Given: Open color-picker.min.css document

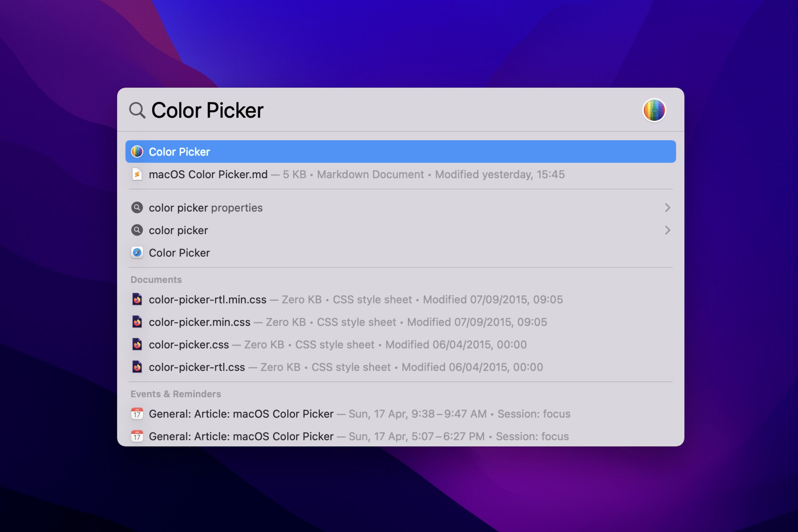Looking at the screenshot, I should point(400,322).
